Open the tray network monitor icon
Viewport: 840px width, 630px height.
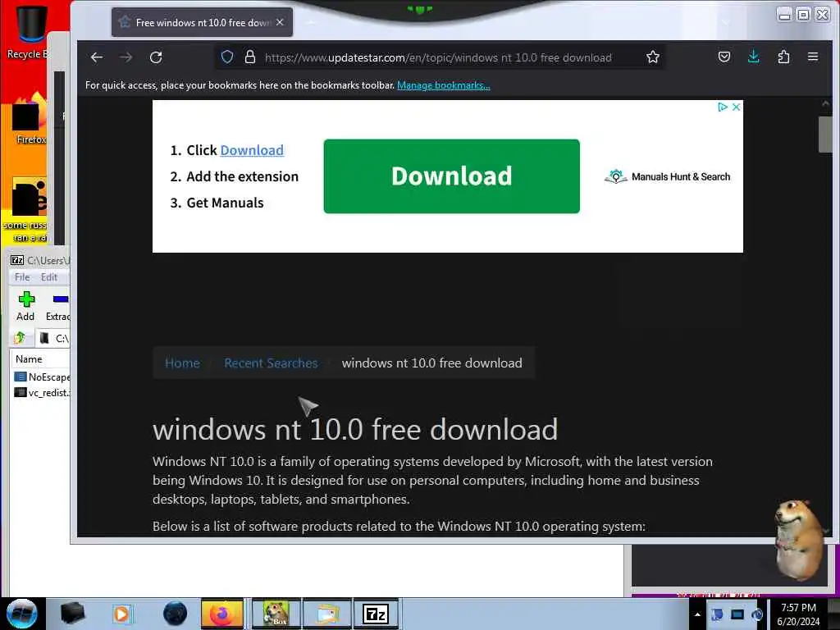coord(737,614)
